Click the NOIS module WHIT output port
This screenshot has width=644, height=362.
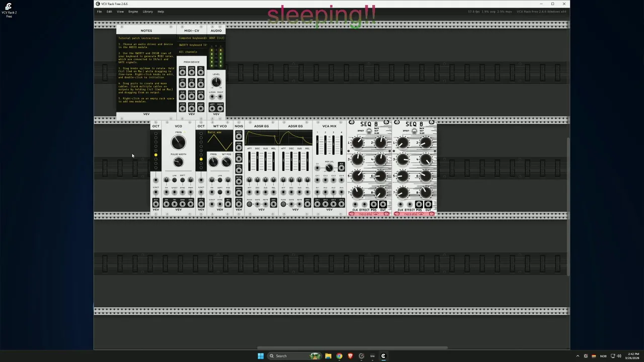[x=239, y=137]
